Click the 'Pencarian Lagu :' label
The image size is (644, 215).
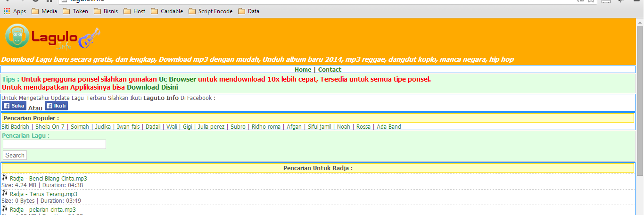tap(26, 135)
